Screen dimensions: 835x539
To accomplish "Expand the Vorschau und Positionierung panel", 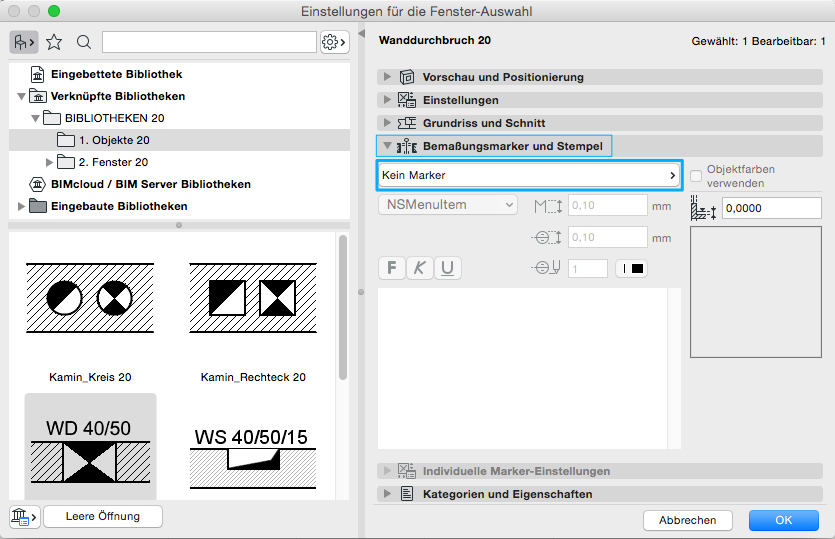I will tap(388, 77).
